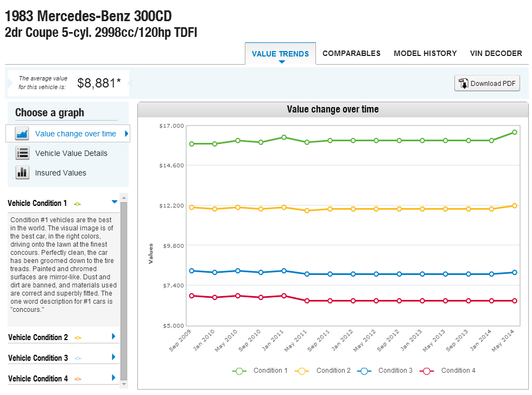Click the Condition 1 Sep 2009 data point
The height and width of the screenshot is (395, 532).
click(x=192, y=144)
